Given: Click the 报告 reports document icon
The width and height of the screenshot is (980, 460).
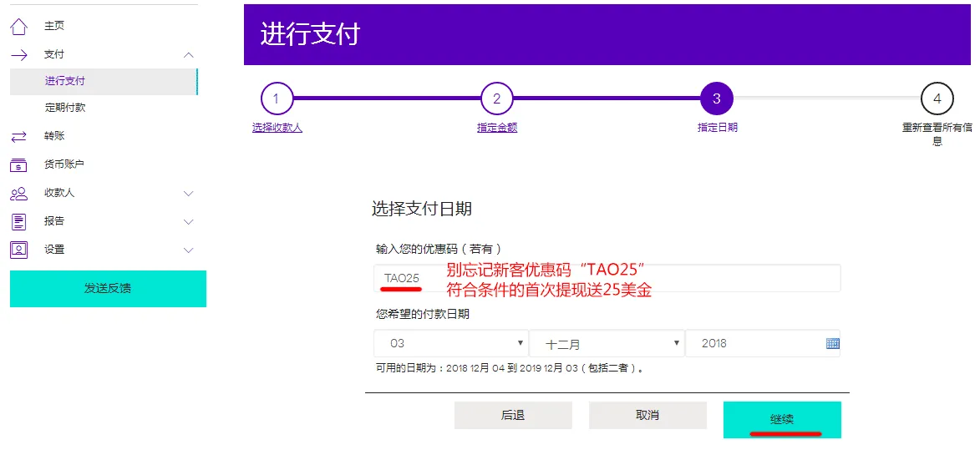Looking at the screenshot, I should [18, 222].
